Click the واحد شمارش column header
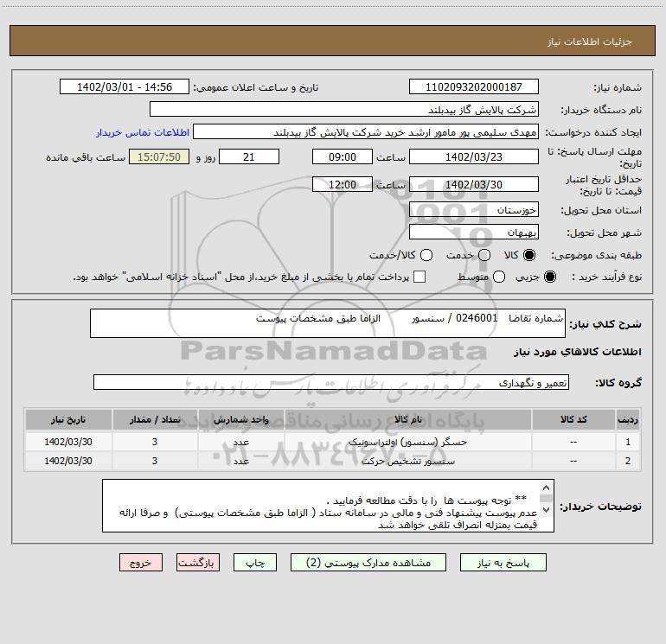 pyautogui.click(x=240, y=420)
